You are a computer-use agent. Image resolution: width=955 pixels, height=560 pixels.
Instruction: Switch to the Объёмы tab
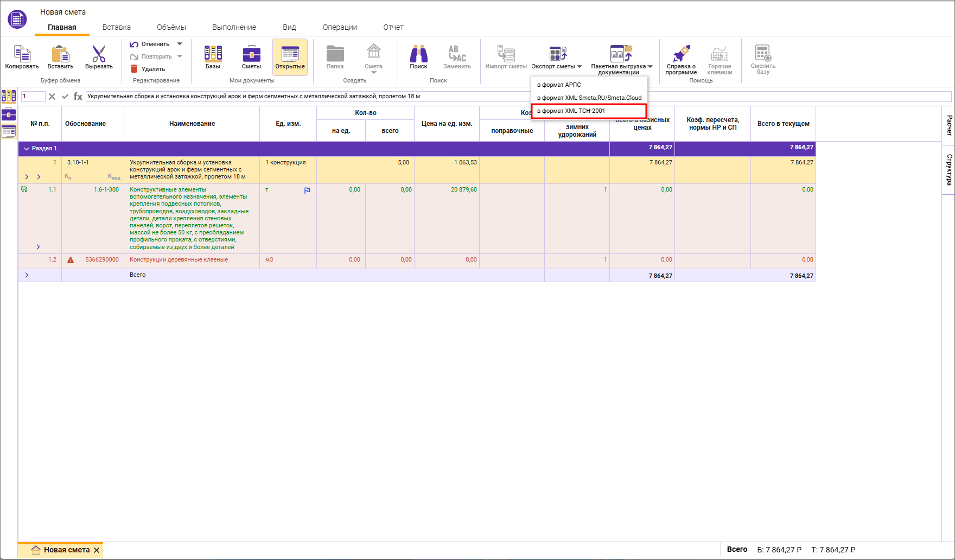pyautogui.click(x=171, y=27)
